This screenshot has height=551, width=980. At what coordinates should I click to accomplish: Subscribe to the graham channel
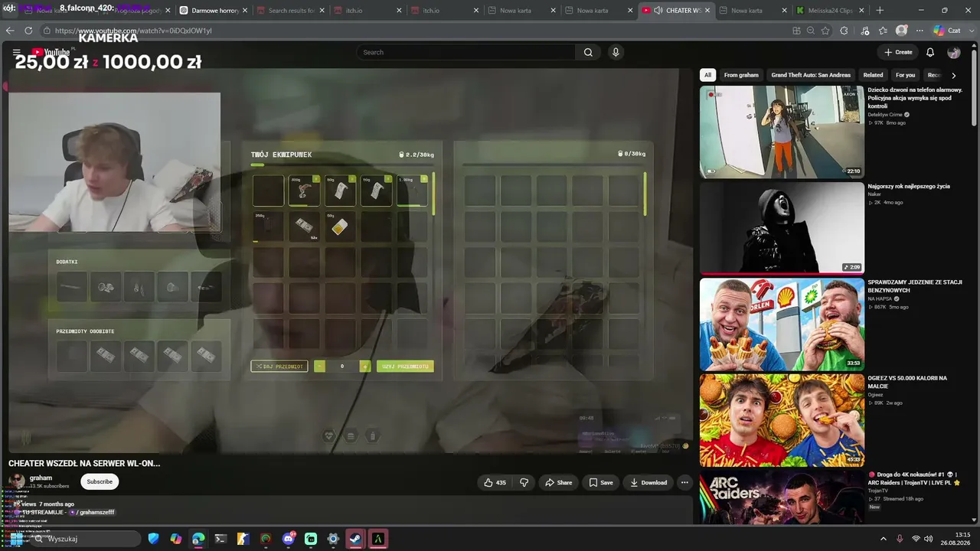[x=100, y=481]
